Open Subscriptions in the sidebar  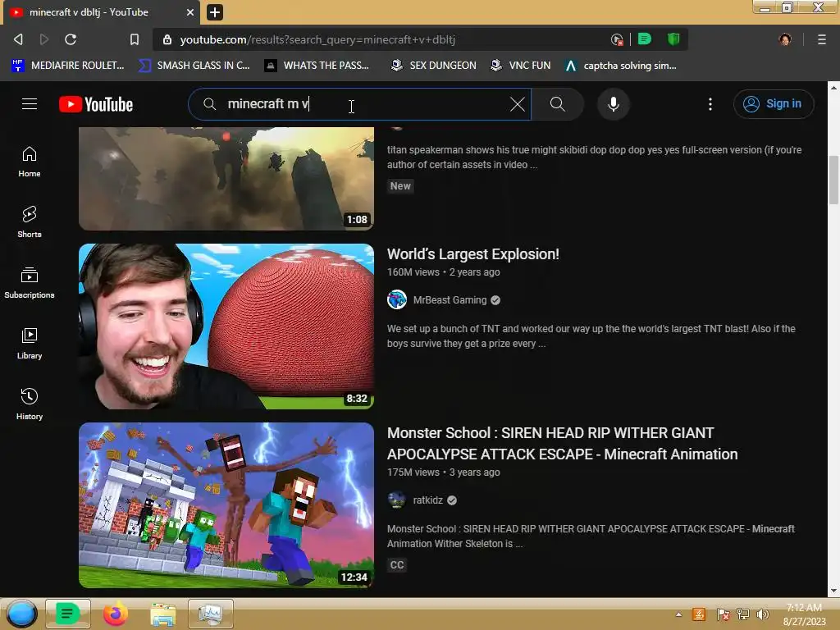30,283
